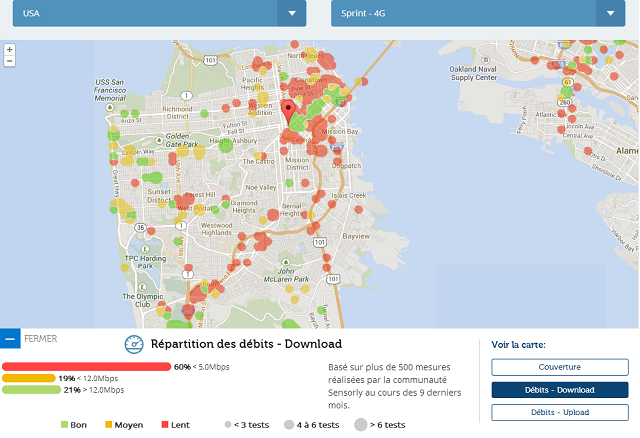The width and height of the screenshot is (640, 438).
Task: Click the park icon by Golden Gate Park
Action: coord(159,140)
